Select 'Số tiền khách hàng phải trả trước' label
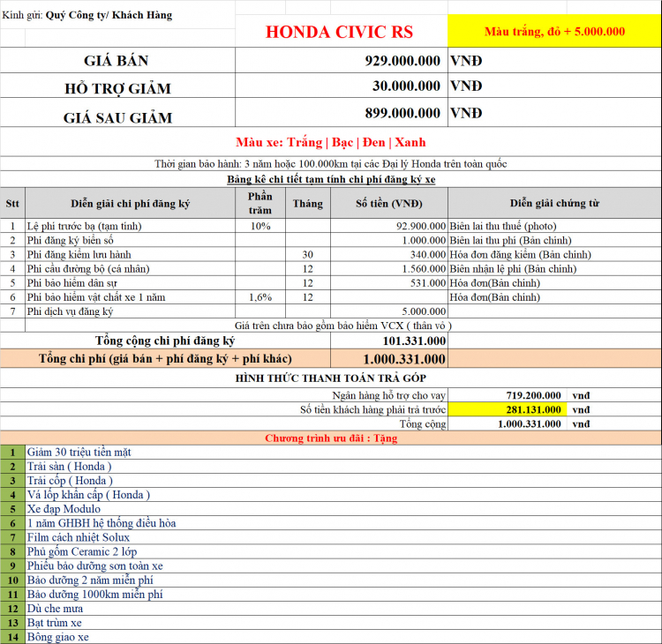This screenshot has height=644, width=662. [372, 409]
